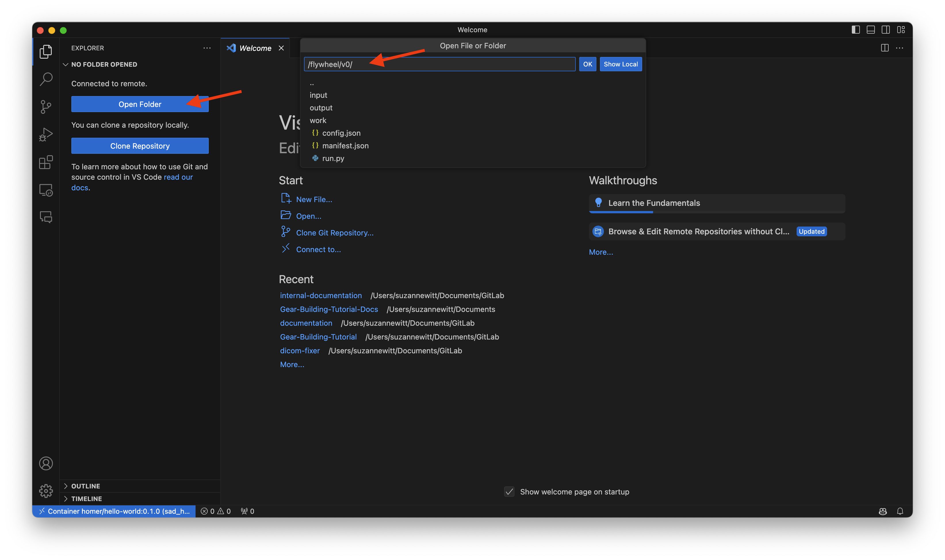This screenshot has height=560, width=945.
Task: Select the parent directory '..' entry
Action: (473, 83)
